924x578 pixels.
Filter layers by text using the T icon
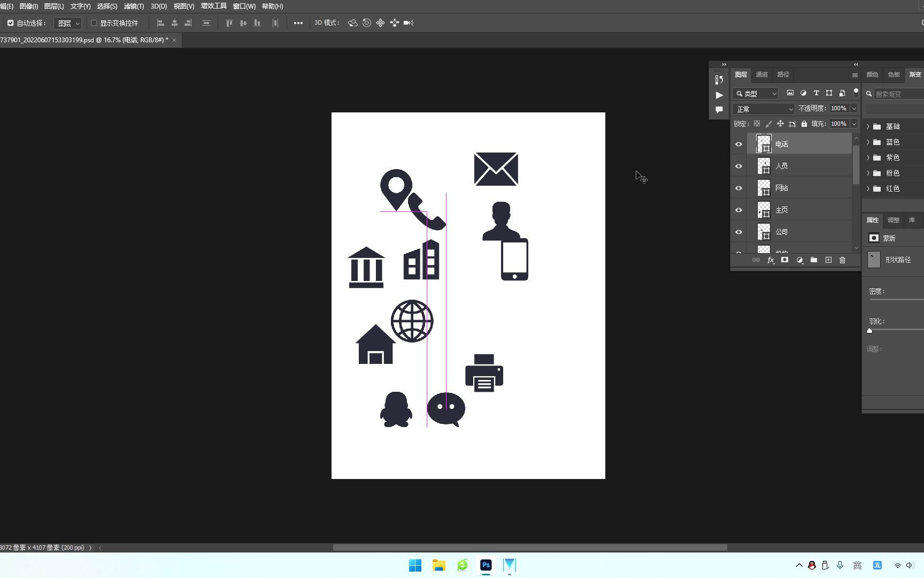coord(817,93)
